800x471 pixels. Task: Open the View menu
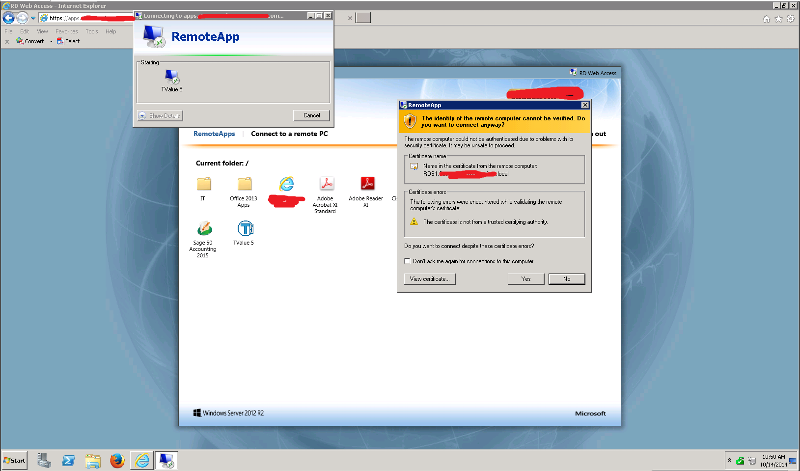(42, 31)
